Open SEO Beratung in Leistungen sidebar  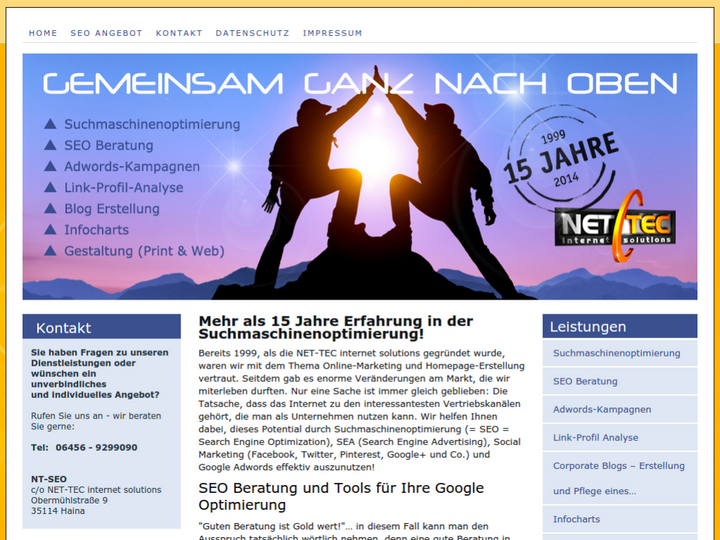[585, 381]
